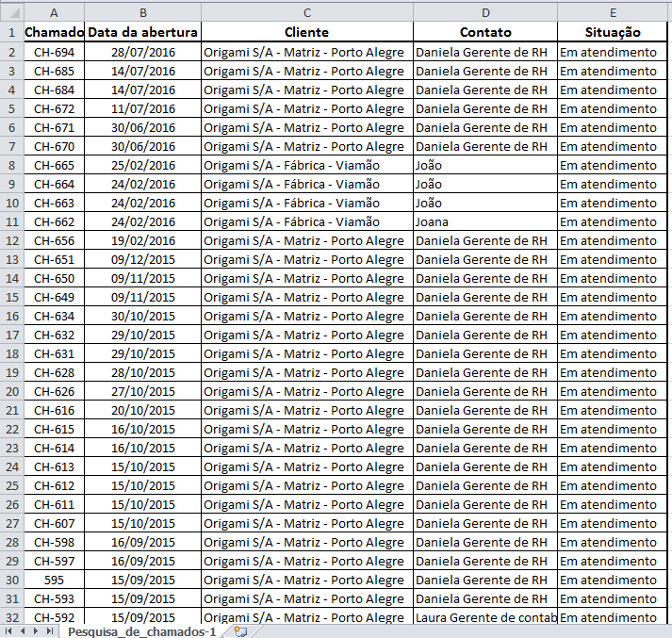The height and width of the screenshot is (638, 672).
Task: Click the Situação header cell
Action: tap(613, 32)
